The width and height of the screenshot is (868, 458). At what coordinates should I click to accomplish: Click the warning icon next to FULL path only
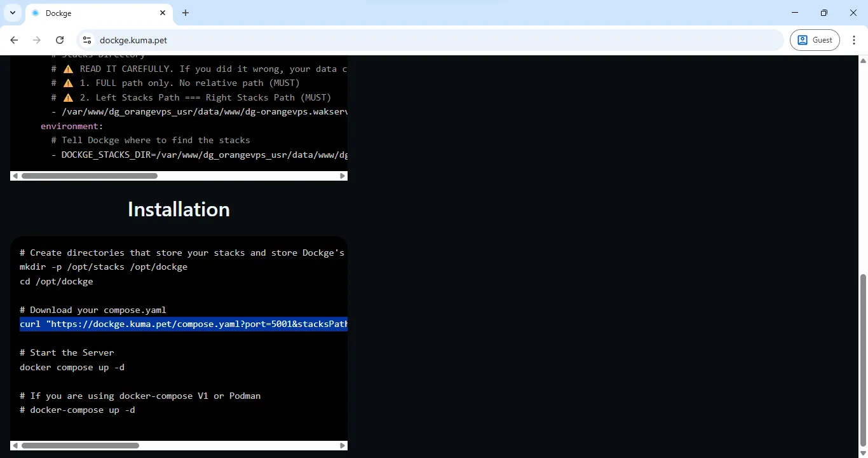pos(67,83)
